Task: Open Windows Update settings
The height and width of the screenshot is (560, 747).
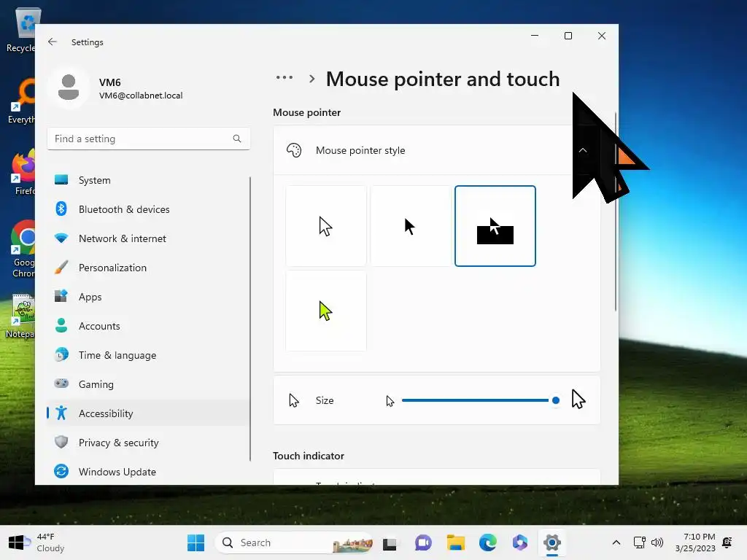Action: pos(149,472)
